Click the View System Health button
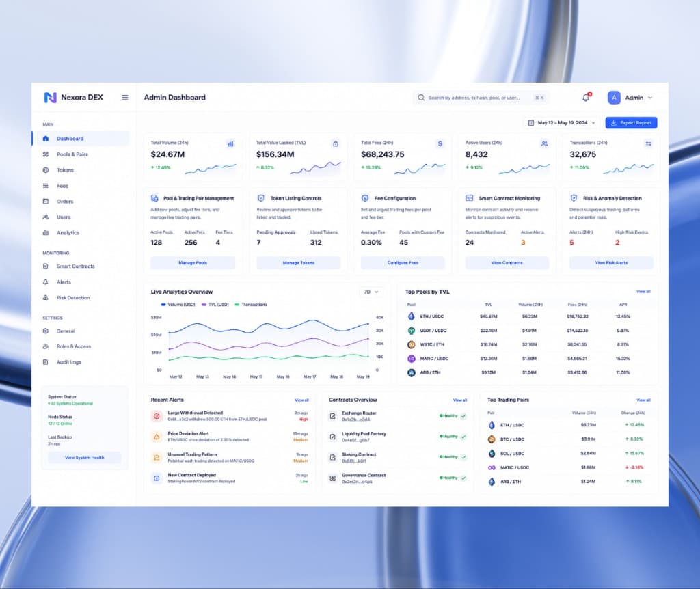The width and height of the screenshot is (700, 589). [84, 458]
